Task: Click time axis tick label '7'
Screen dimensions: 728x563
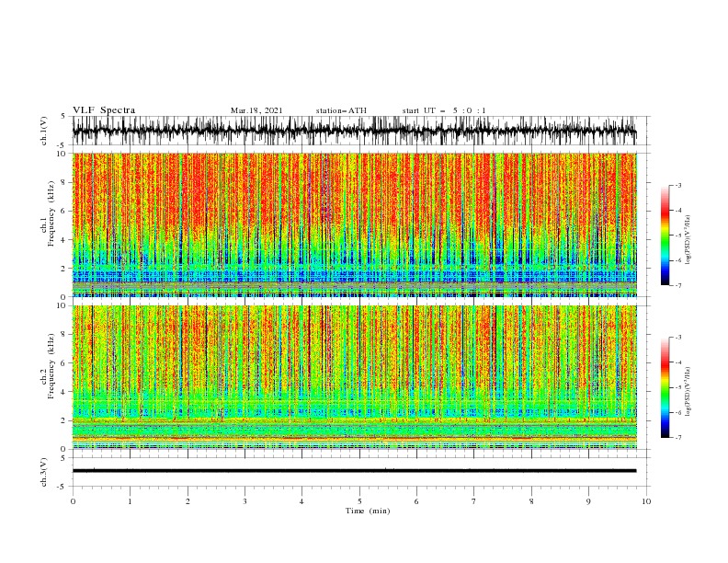Action: tap(473, 501)
